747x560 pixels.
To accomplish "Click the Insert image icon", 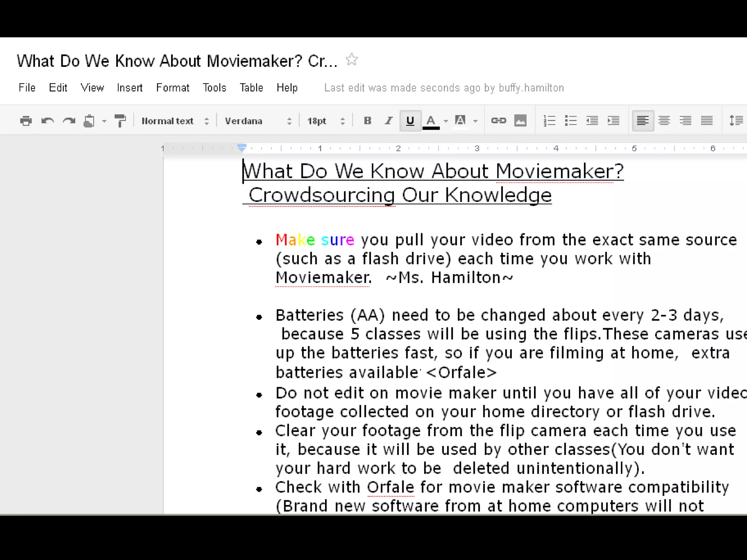I will pos(520,121).
